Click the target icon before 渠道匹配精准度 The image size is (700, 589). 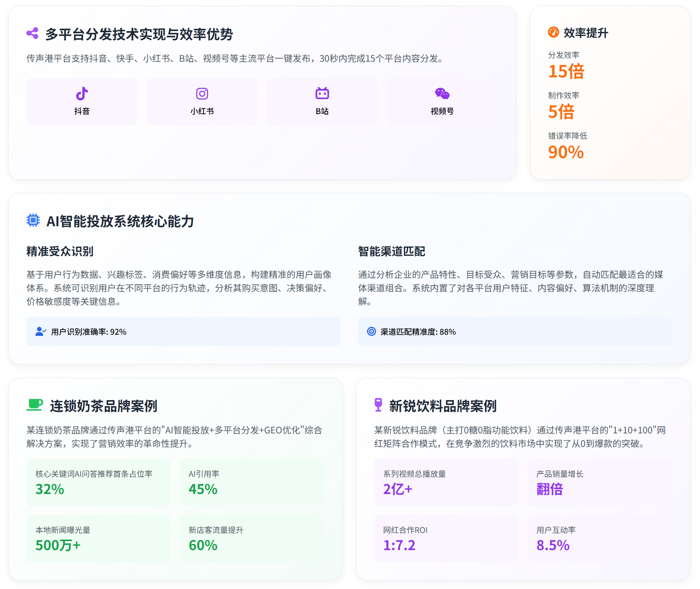pos(372,331)
